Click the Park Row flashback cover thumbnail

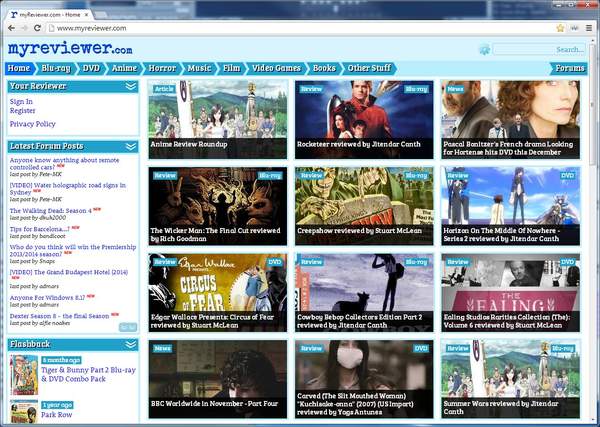[24, 412]
